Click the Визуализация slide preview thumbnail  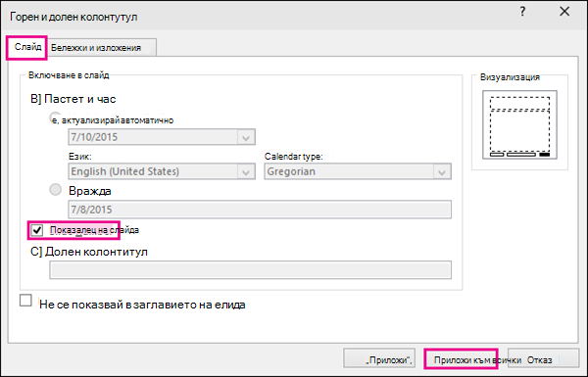pos(519,124)
